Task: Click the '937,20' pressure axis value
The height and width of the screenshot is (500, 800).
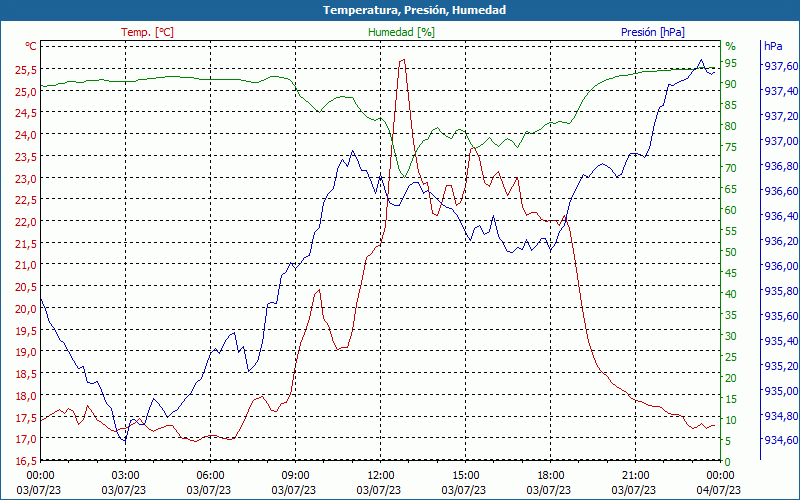Action: coord(781,116)
